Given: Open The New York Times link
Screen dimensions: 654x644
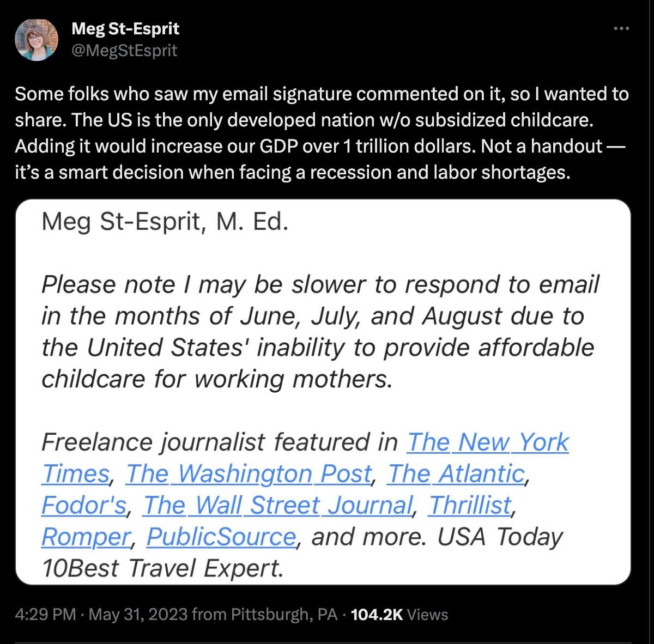Looking at the screenshot, I should click(488, 442).
